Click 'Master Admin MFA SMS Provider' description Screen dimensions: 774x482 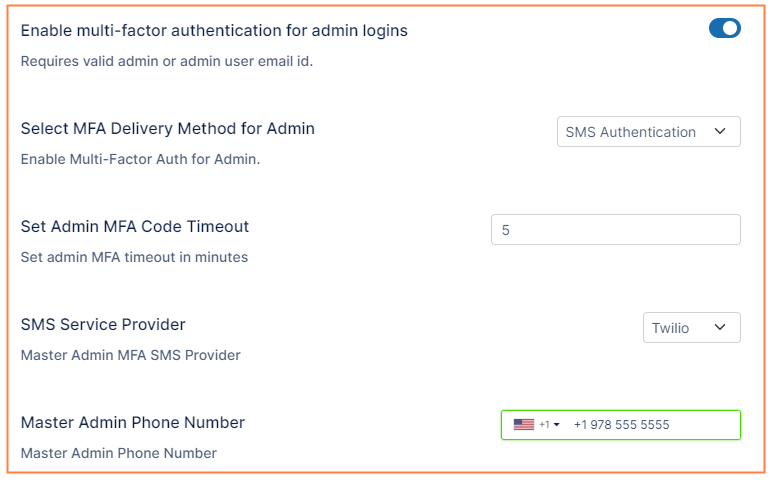[131, 355]
